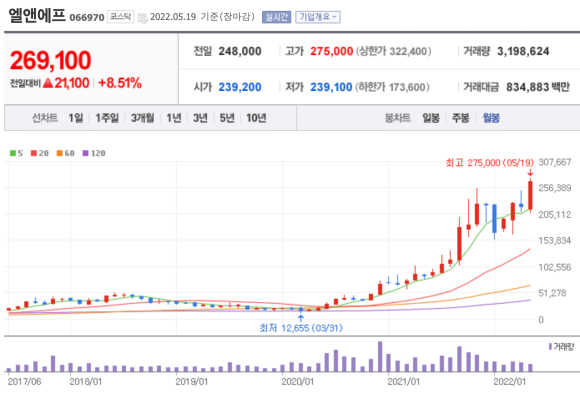Select the 10년 line chart period
The width and height of the screenshot is (580, 394).
[256, 118]
